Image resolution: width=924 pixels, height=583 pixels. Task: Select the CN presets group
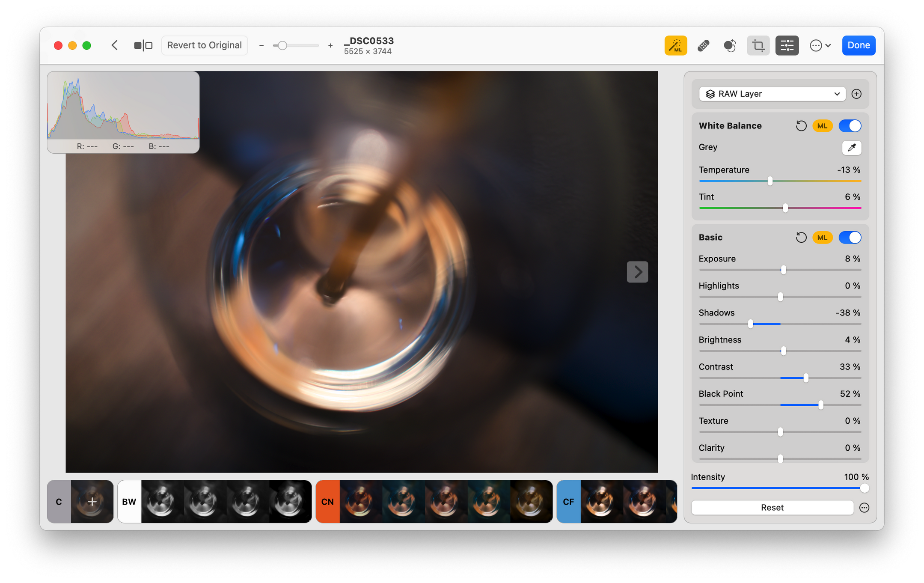coord(327,502)
